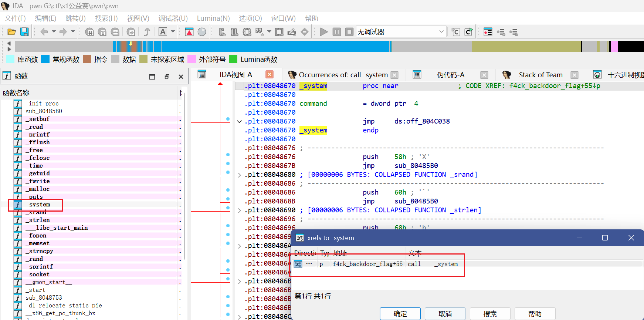Viewport: 644px width, 320px height.
Task: Close the functions panel with X icon
Action: point(181,77)
